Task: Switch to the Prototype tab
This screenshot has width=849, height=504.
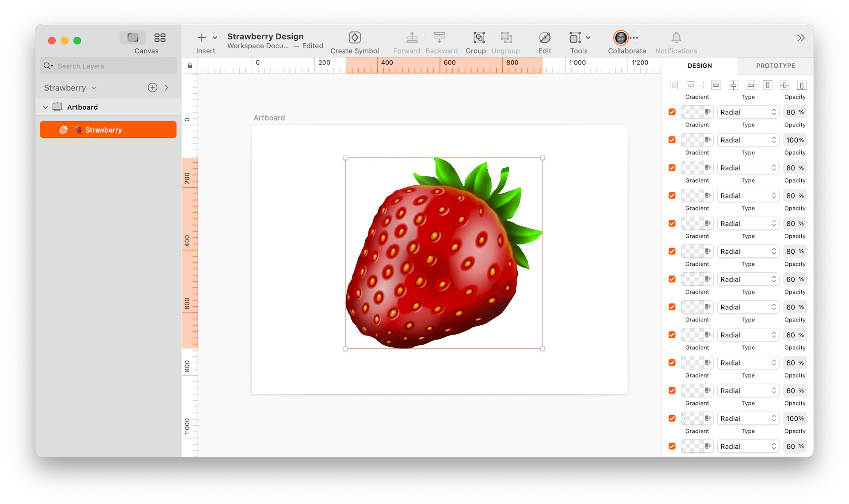Action: pos(775,65)
